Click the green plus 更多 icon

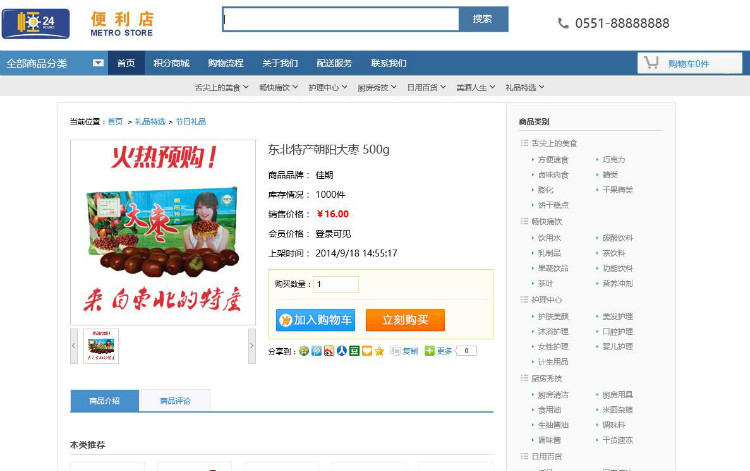tap(430, 351)
